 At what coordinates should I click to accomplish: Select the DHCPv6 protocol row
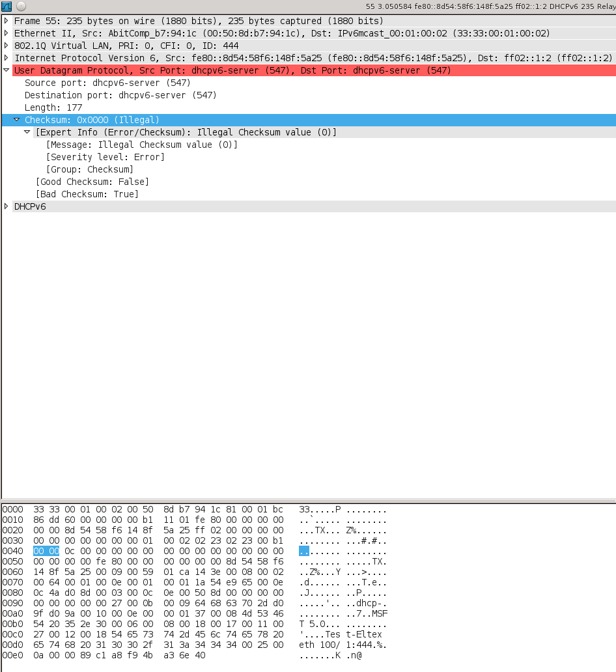315,206
